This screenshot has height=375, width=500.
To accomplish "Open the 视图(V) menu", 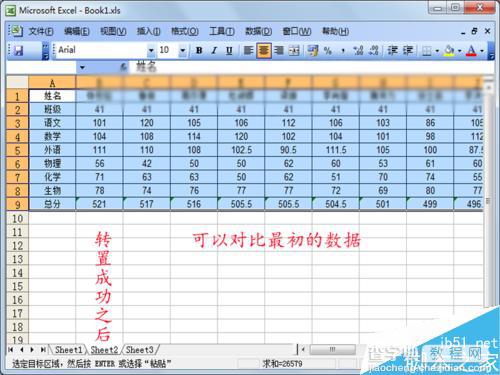I will tap(113, 31).
